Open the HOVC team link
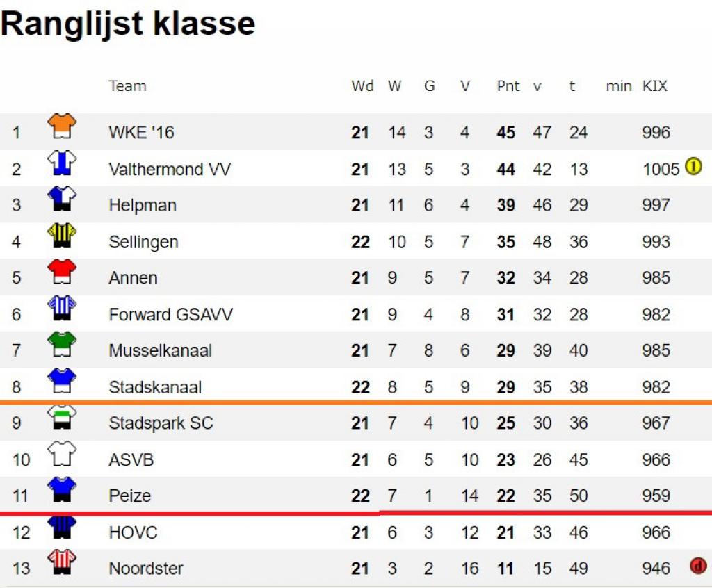The image size is (712, 588). [133, 532]
